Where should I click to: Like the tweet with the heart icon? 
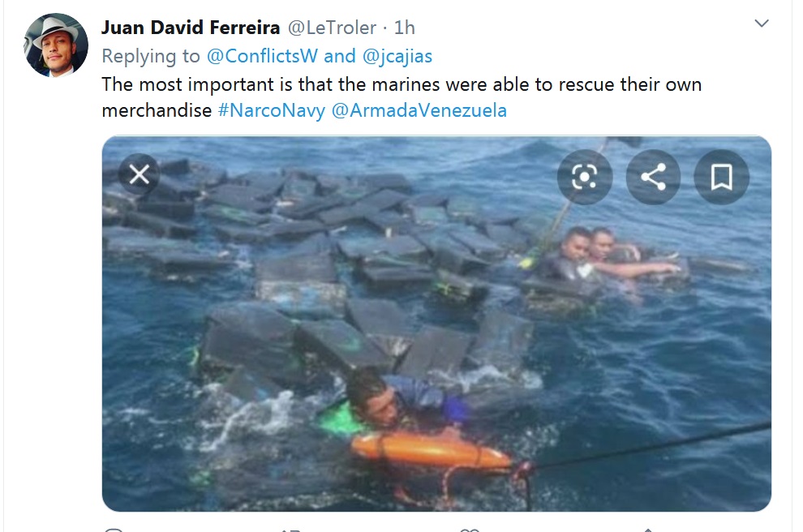[x=469, y=530]
